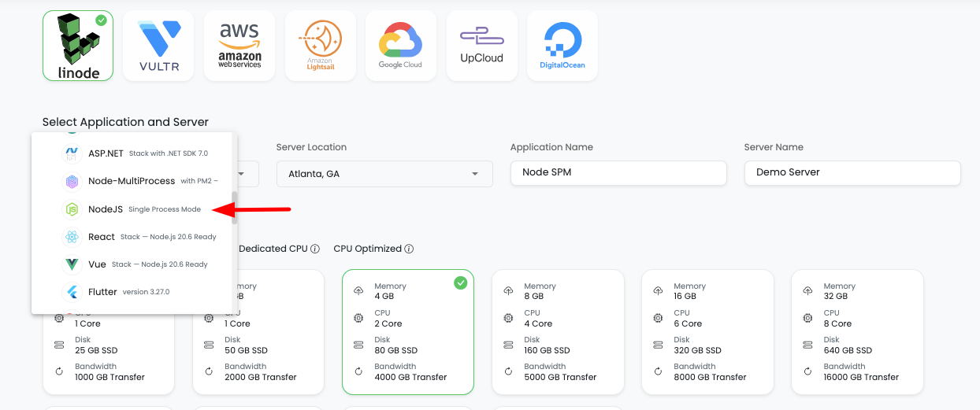
Task: Select Flutter version 3.27.0 option
Action: 131,292
